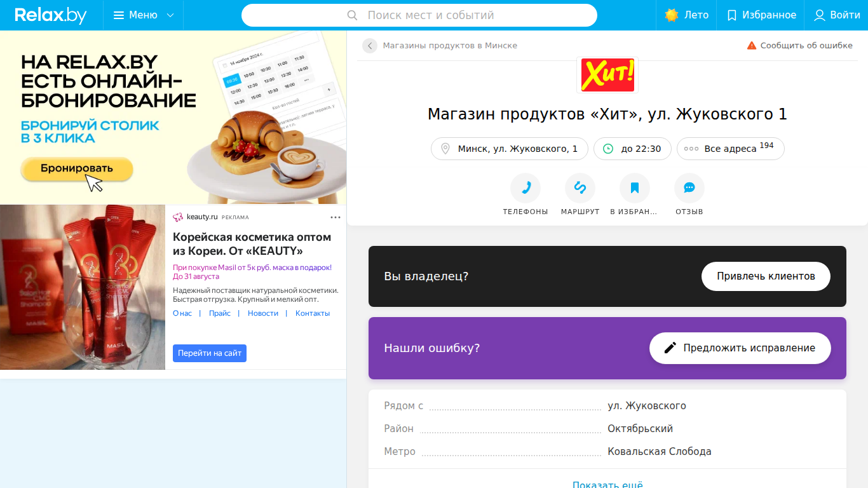Click the yellow Бронировать banner button
This screenshot has width=868, height=488.
tap(77, 168)
